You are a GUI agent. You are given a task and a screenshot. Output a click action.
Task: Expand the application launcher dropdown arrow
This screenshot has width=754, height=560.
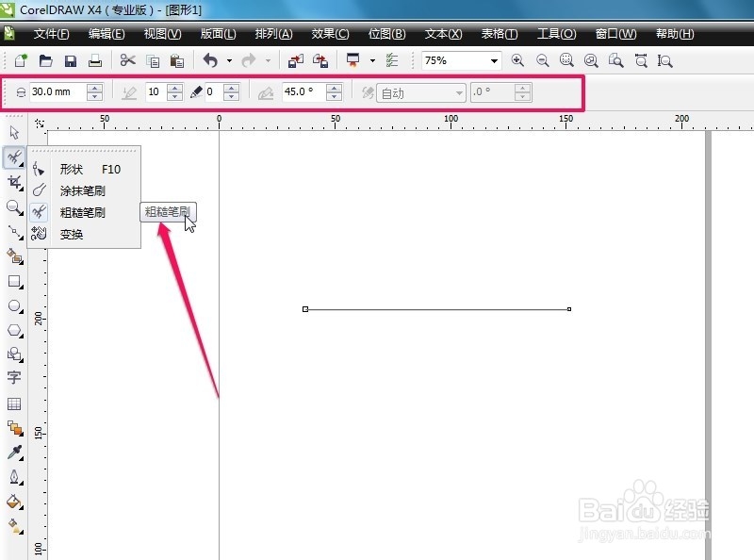coord(372,60)
